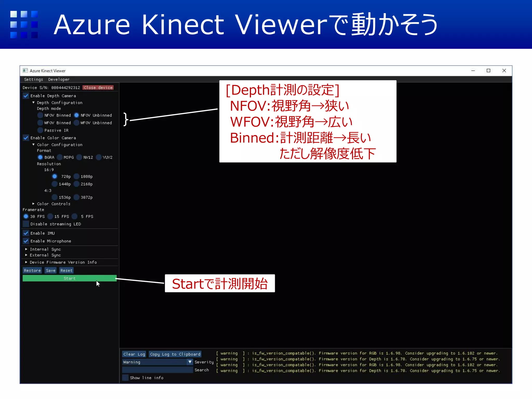
Task: Click the Azure Kinect Viewer title bar icon
Action: (25, 71)
